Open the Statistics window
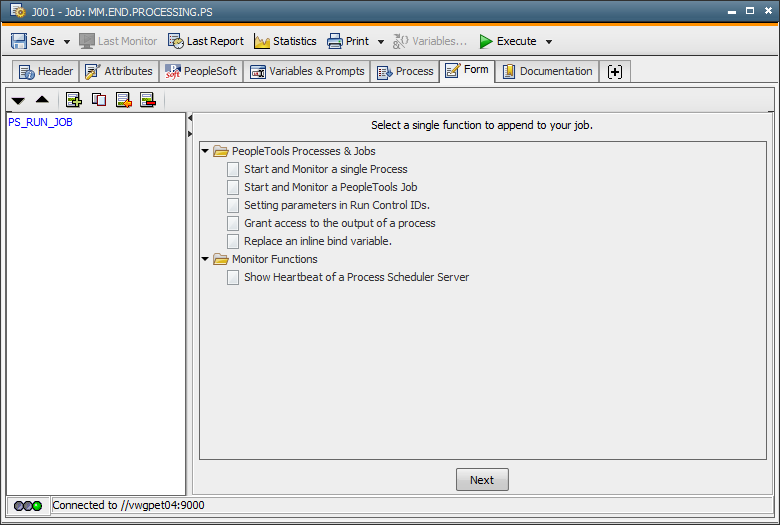 (x=285, y=41)
